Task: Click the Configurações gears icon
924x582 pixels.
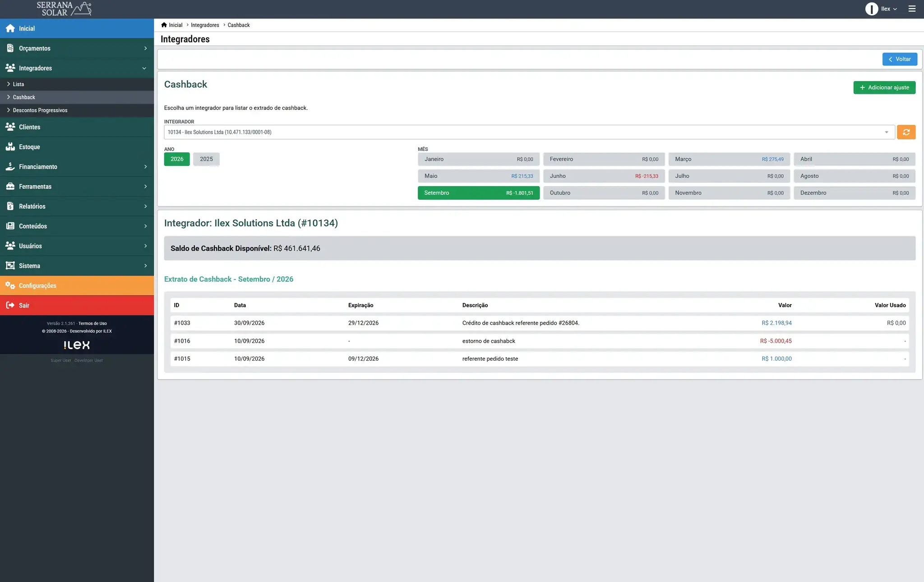Action: (10, 285)
